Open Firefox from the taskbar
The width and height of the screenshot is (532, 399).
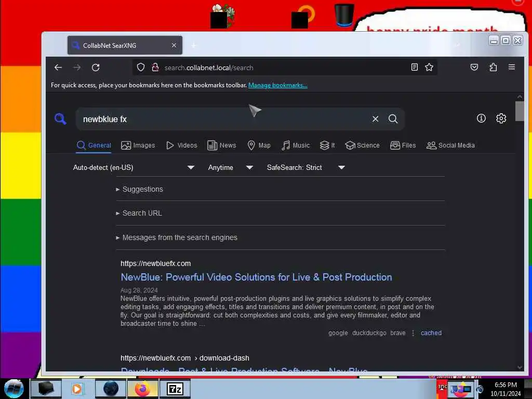tap(142, 389)
